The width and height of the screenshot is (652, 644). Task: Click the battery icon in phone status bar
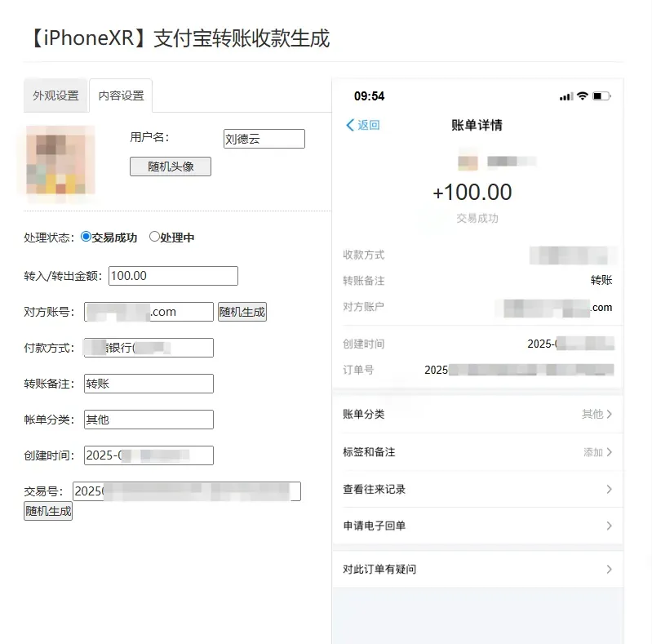[601, 96]
